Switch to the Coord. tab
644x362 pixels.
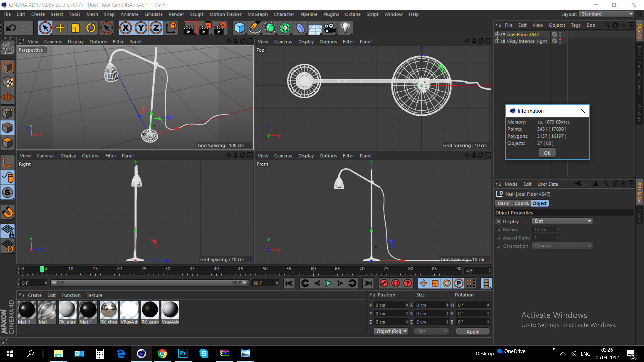(x=522, y=203)
